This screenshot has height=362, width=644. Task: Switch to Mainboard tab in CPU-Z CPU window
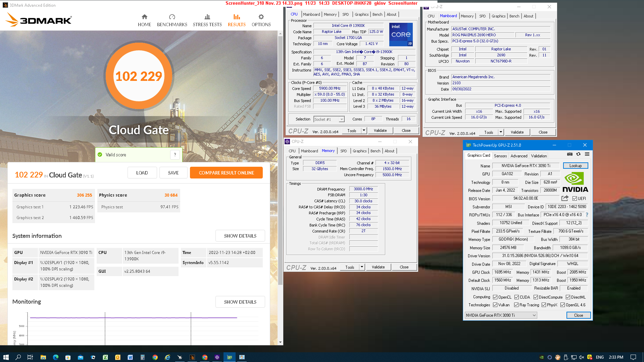coord(311,14)
